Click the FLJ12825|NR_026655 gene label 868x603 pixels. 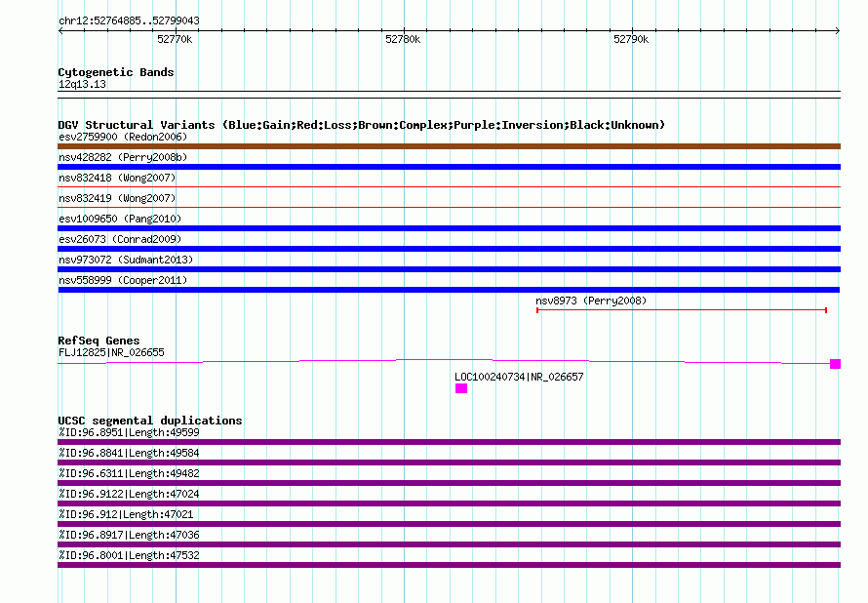[111, 352]
